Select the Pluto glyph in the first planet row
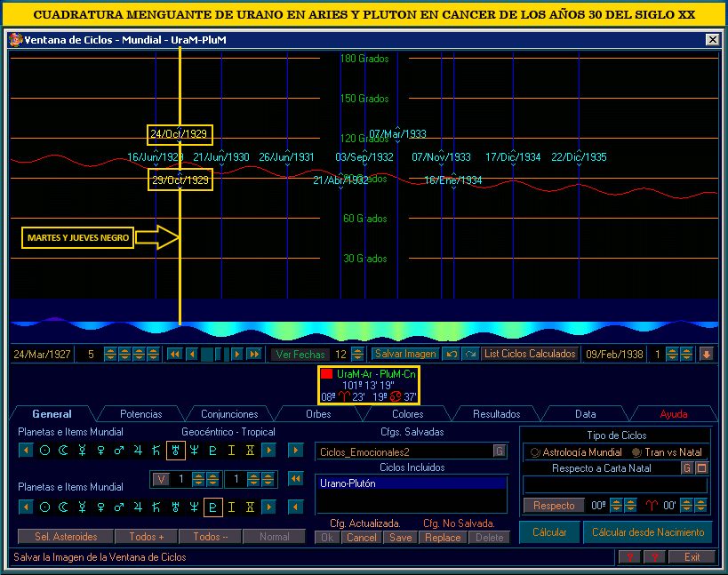The height and width of the screenshot is (575, 728). tap(213, 451)
